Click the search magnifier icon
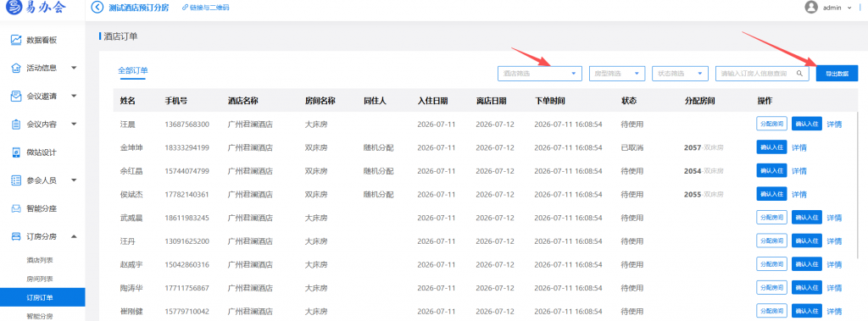The width and height of the screenshot is (868, 321). (799, 73)
